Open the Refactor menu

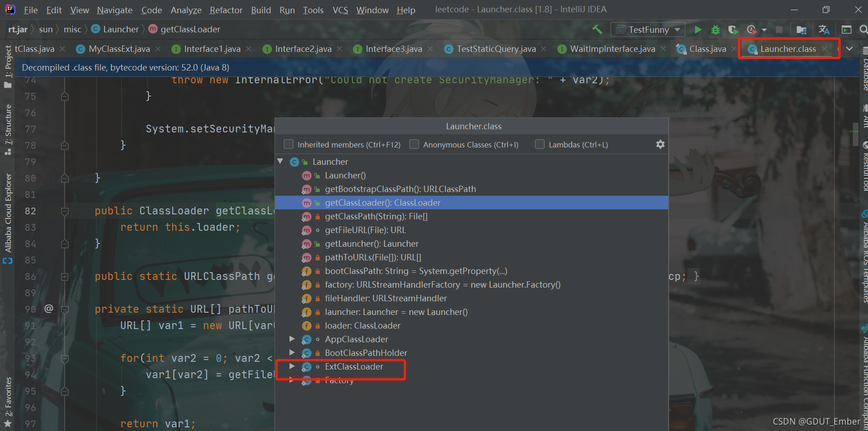coord(226,10)
